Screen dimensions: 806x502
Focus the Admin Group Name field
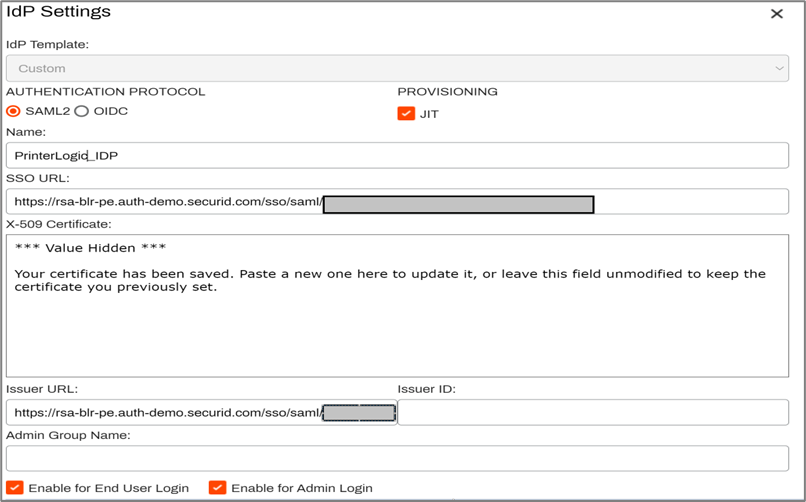pos(396,458)
